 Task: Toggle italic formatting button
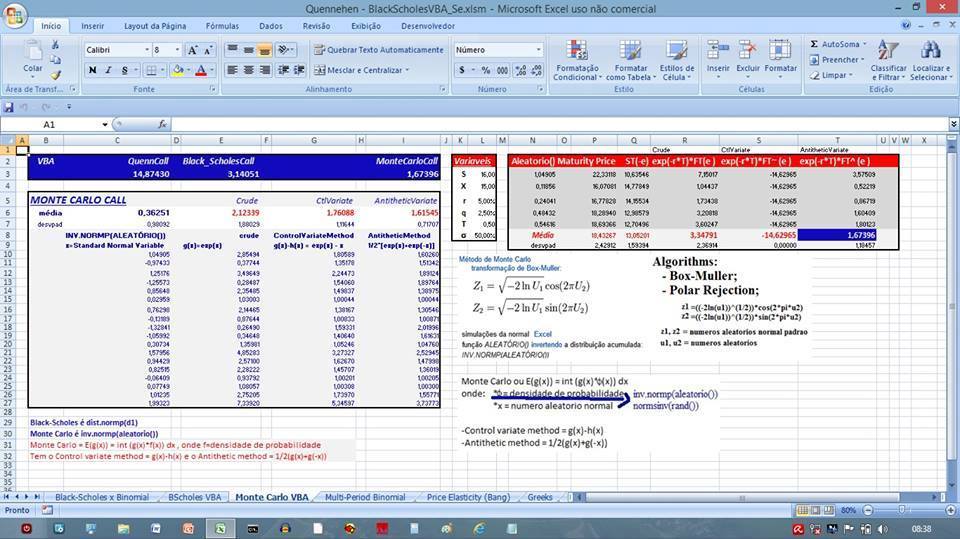click(x=108, y=70)
